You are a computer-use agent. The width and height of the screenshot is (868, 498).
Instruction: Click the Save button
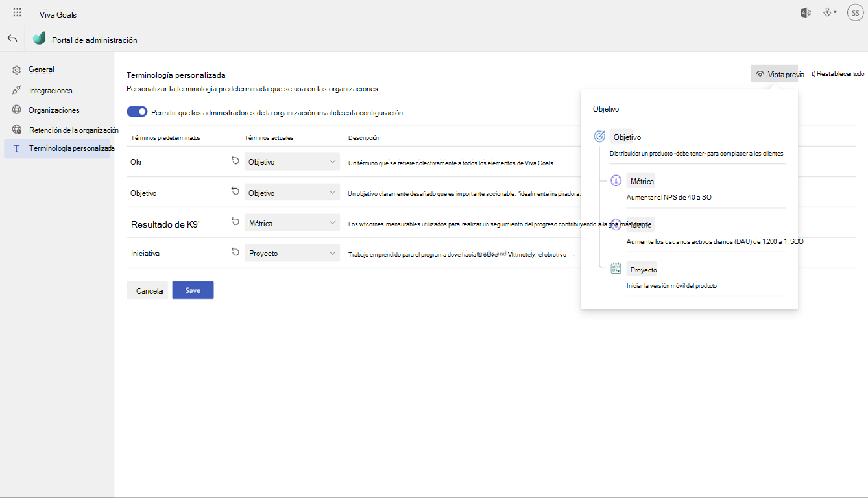point(193,290)
